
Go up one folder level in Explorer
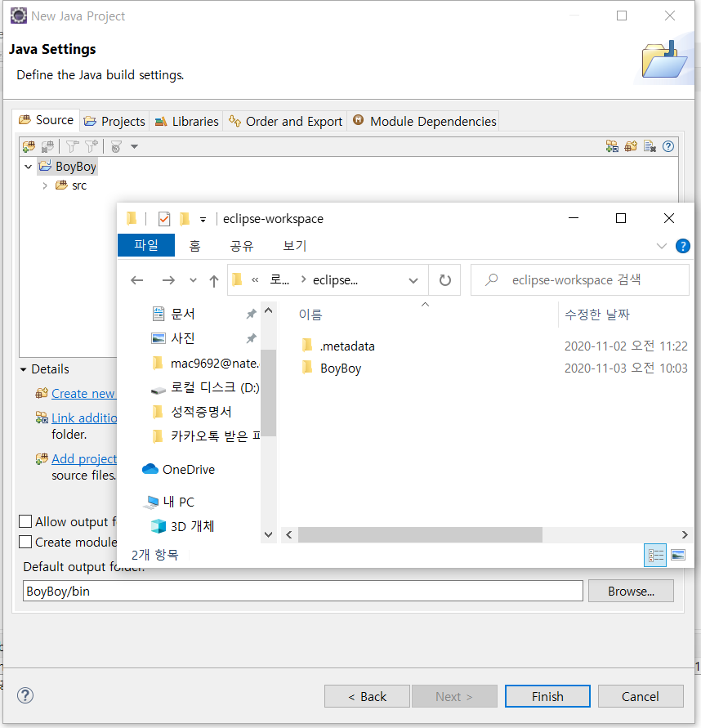(x=213, y=280)
